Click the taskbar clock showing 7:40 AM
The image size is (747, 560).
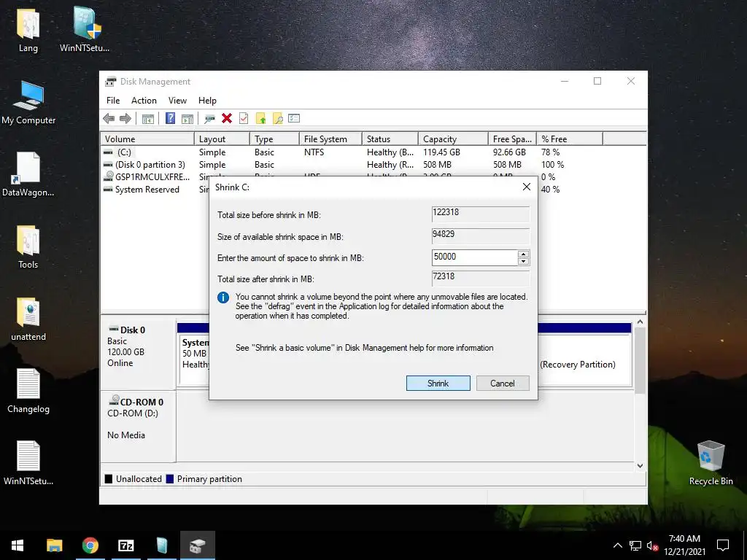tap(684, 545)
